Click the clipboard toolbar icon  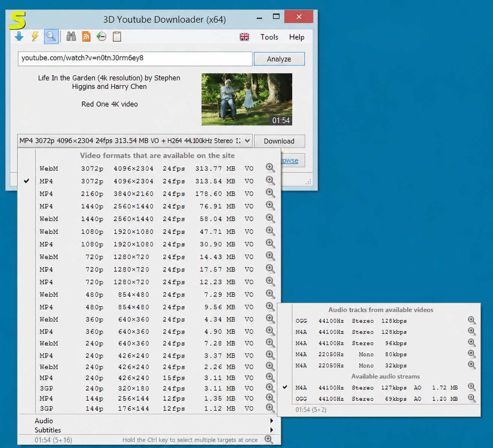(x=117, y=37)
